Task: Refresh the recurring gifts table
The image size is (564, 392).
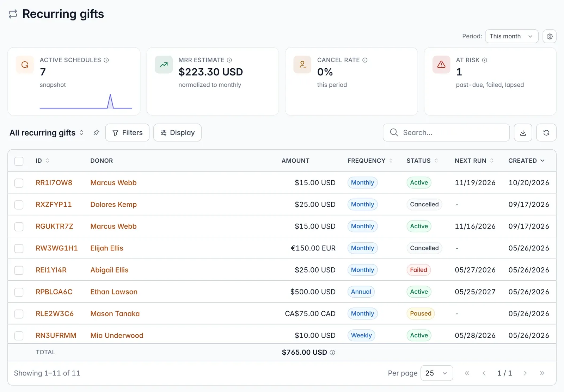Action: [x=546, y=132]
